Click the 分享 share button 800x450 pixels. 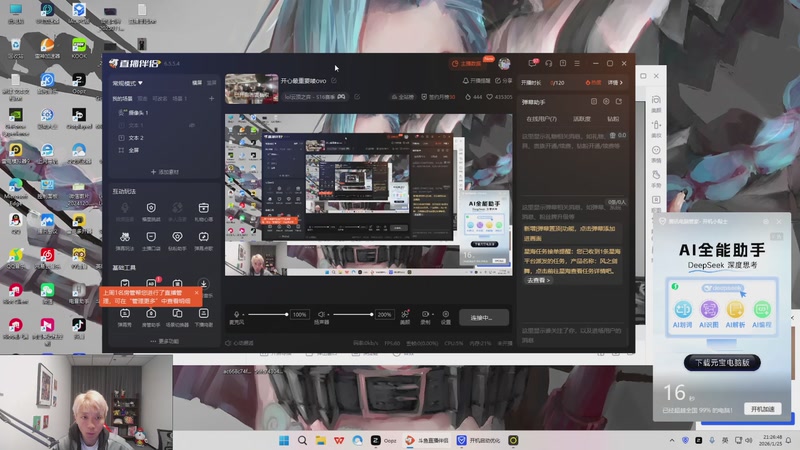coord(504,81)
